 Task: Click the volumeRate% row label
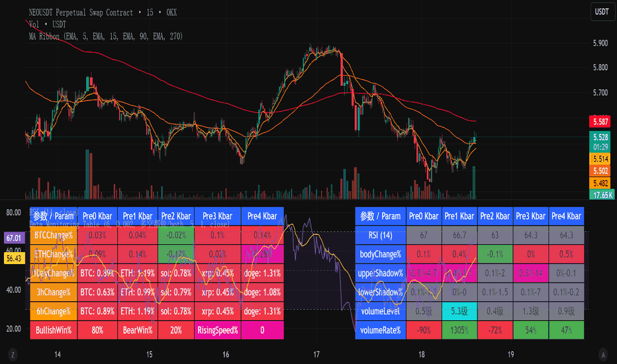(381, 330)
